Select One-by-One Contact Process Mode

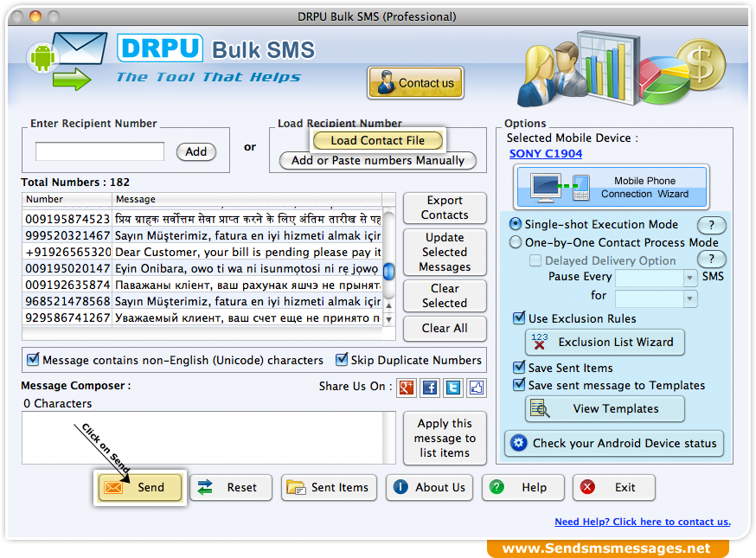pos(516,242)
